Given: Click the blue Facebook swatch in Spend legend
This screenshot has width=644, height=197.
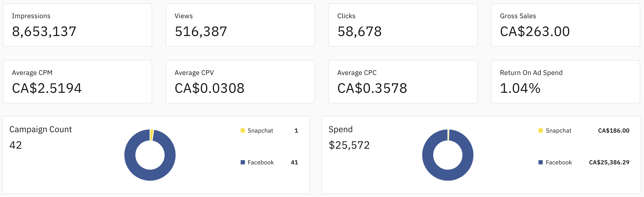Looking at the screenshot, I should point(540,162).
